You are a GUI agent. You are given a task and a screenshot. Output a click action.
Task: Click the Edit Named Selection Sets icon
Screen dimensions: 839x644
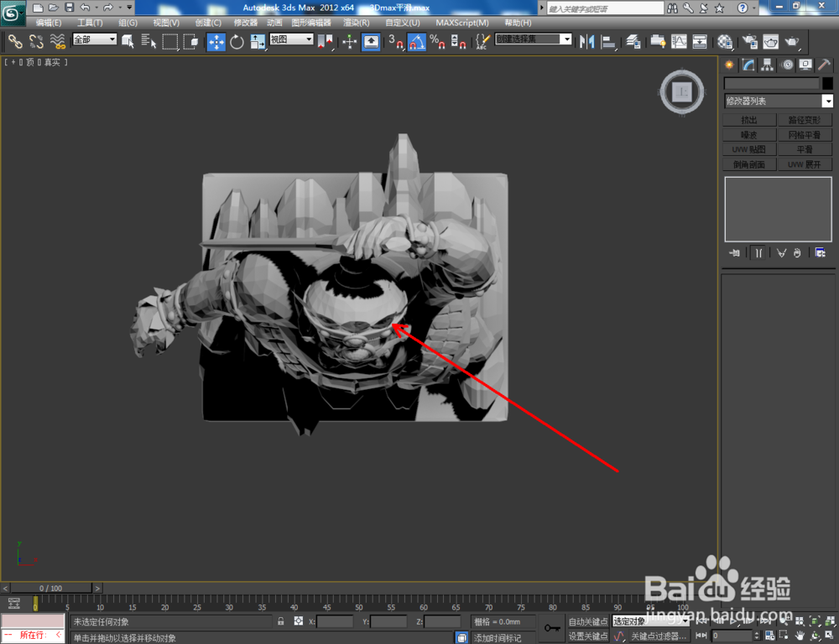pyautogui.click(x=482, y=42)
